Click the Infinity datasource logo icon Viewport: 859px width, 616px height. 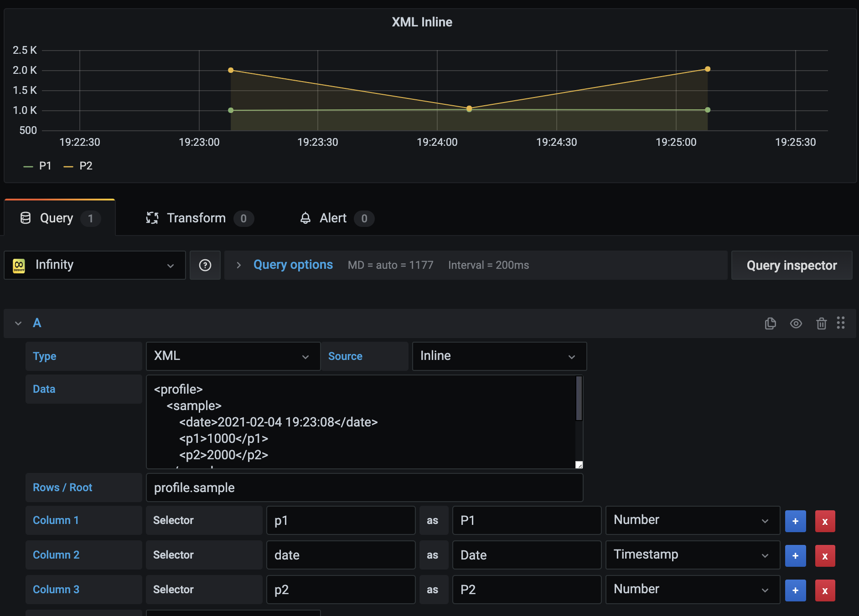pyautogui.click(x=20, y=265)
